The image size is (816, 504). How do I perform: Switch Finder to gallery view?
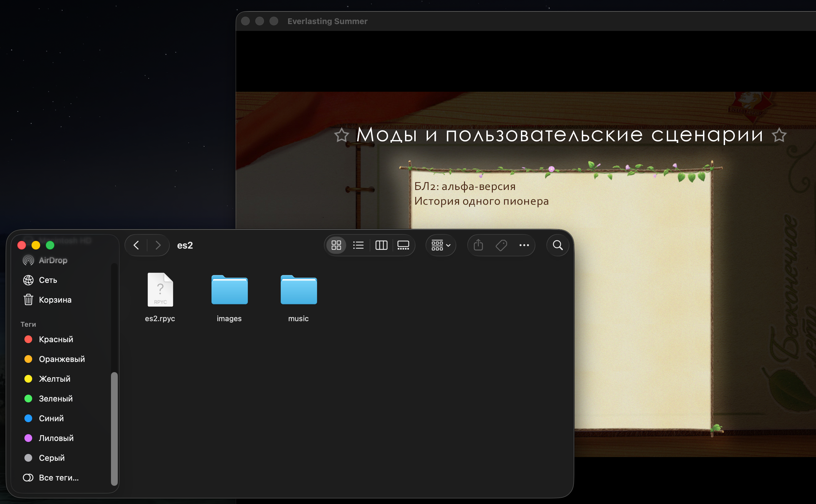click(403, 245)
